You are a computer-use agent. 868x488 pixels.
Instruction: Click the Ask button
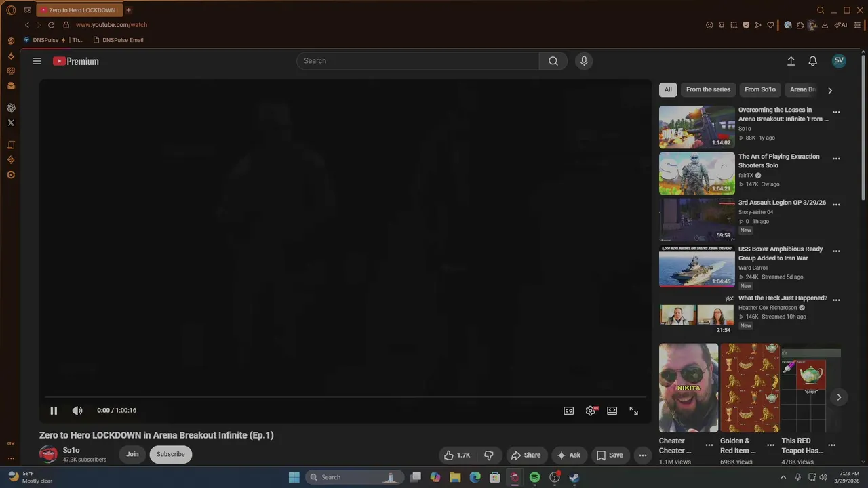(568, 455)
